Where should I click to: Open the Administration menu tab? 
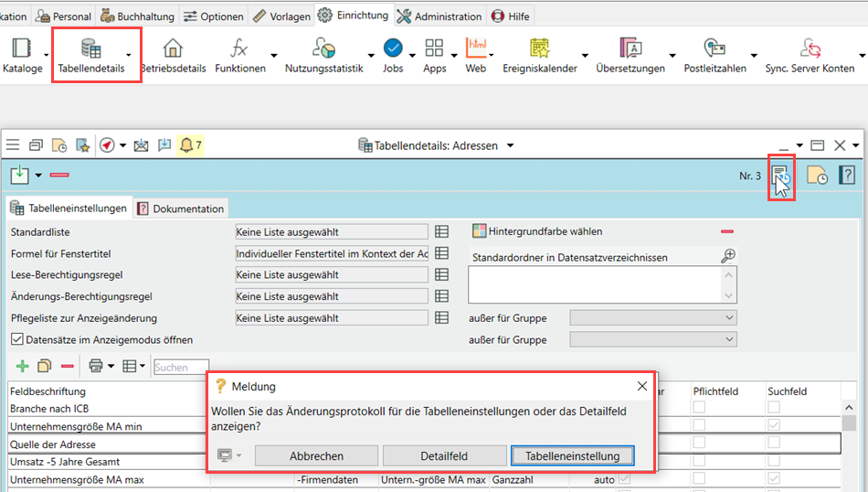(439, 16)
